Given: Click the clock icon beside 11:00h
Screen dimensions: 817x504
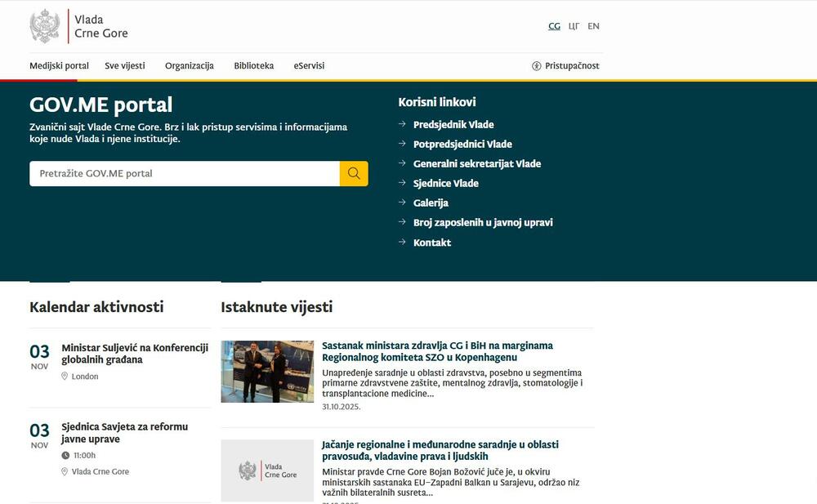Looking at the screenshot, I should [x=65, y=455].
